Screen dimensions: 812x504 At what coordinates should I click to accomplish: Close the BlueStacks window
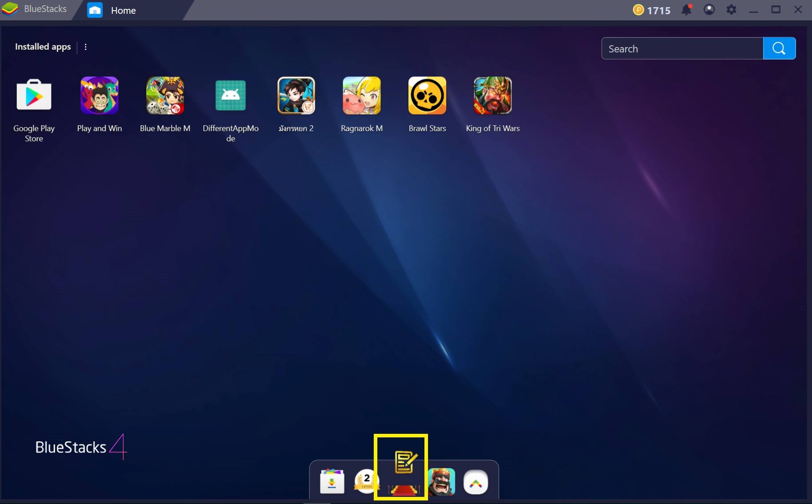pyautogui.click(x=798, y=9)
